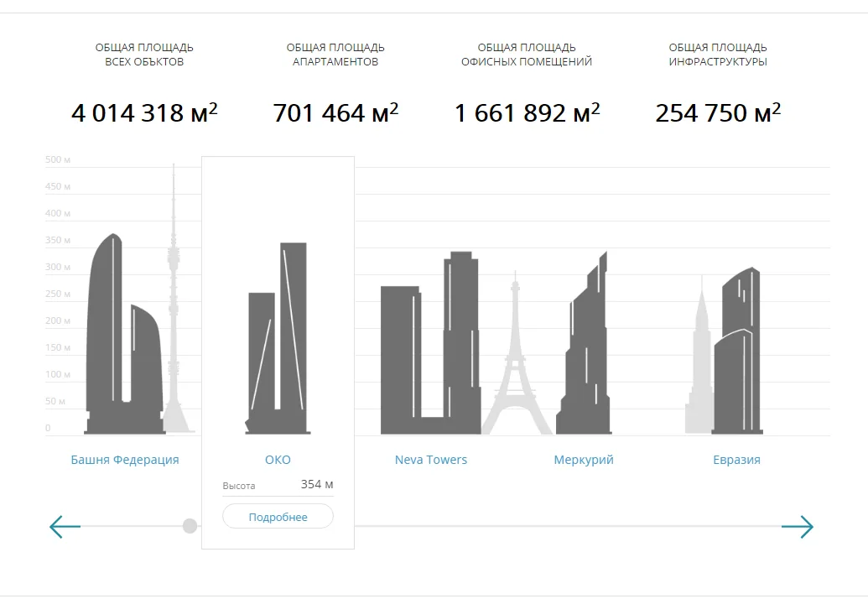Click the 354 м height value

click(317, 484)
